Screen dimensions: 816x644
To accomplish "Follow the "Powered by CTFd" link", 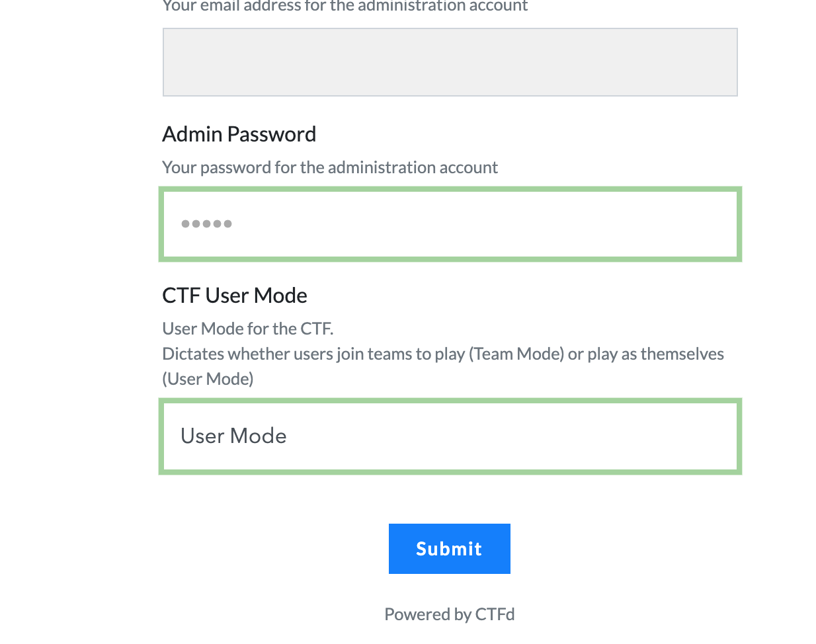I will pos(449,614).
